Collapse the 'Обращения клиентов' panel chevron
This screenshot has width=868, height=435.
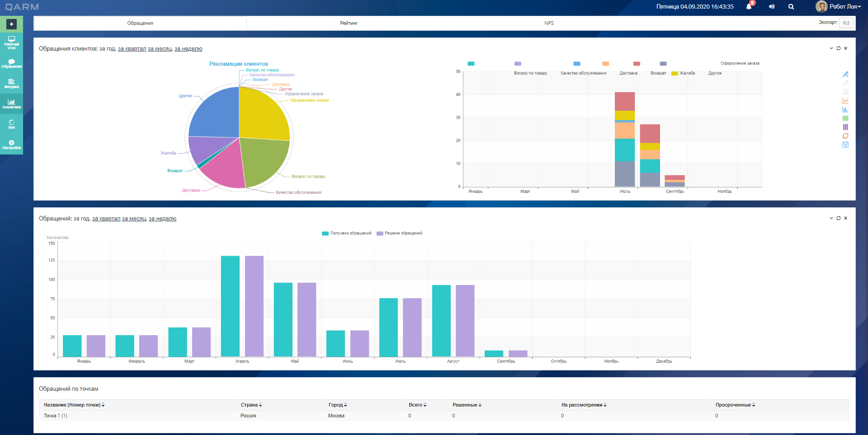pyautogui.click(x=831, y=48)
